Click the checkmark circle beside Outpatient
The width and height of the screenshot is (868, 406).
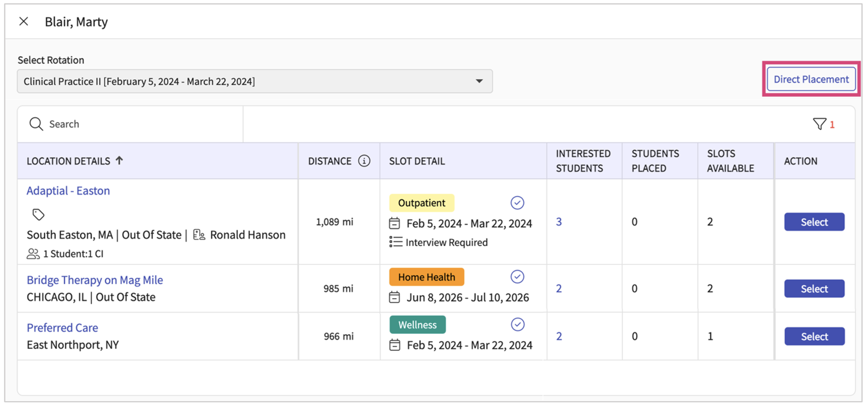tap(517, 203)
